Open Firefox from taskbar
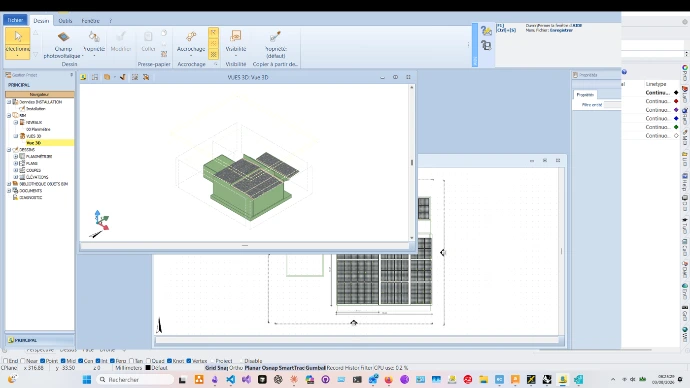690x388 pixels. click(x=389, y=379)
